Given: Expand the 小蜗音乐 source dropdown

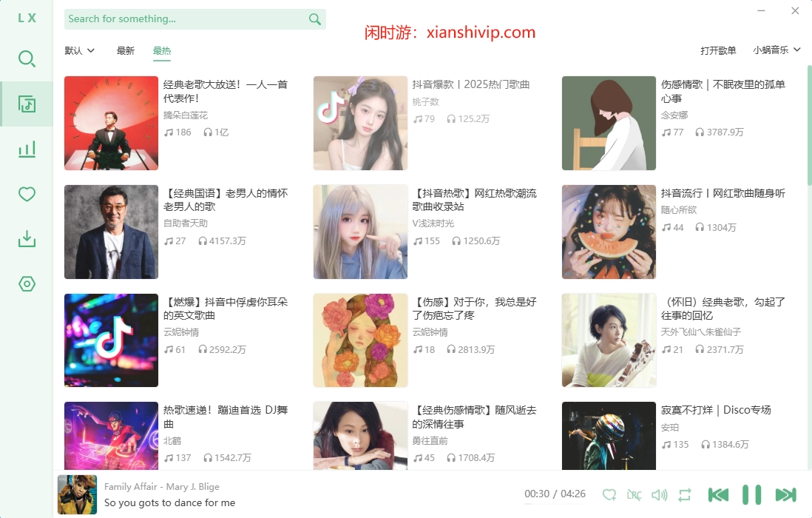Looking at the screenshot, I should (777, 50).
